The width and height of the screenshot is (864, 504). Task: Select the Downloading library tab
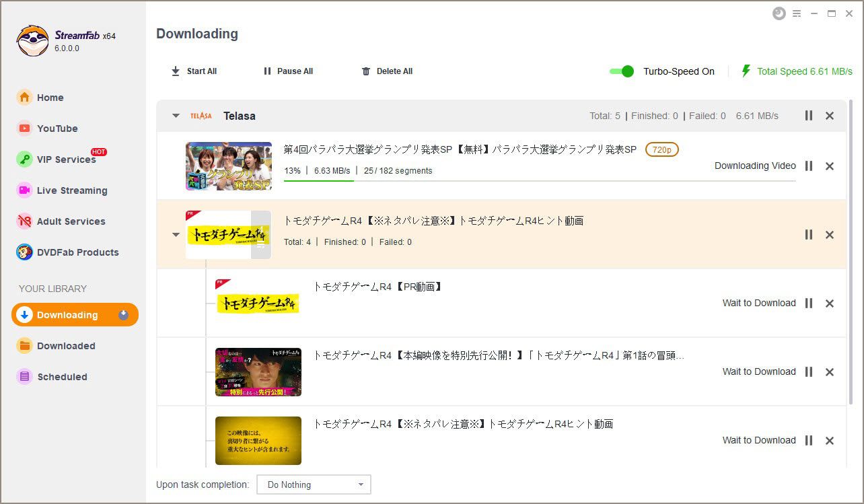click(75, 315)
